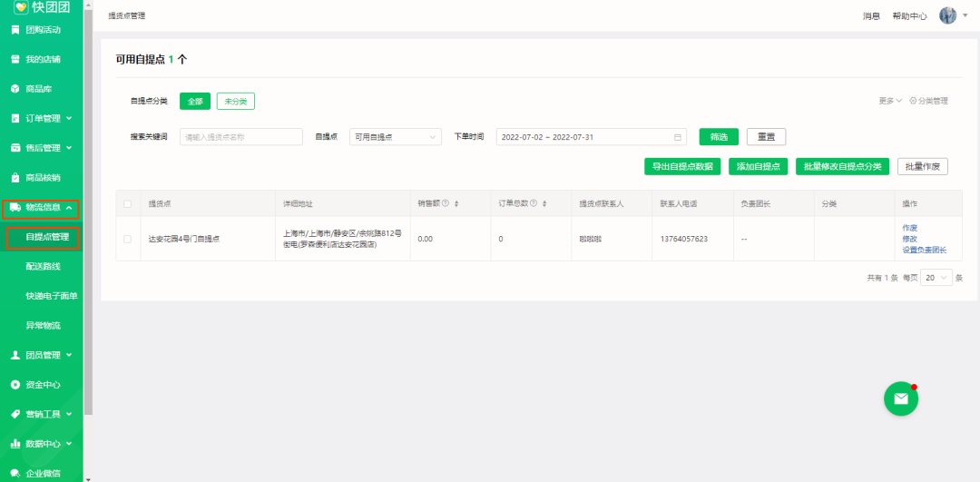Click the 订单管理 sidebar icon
Viewport: 980px width, 482px height.
[x=15, y=118]
